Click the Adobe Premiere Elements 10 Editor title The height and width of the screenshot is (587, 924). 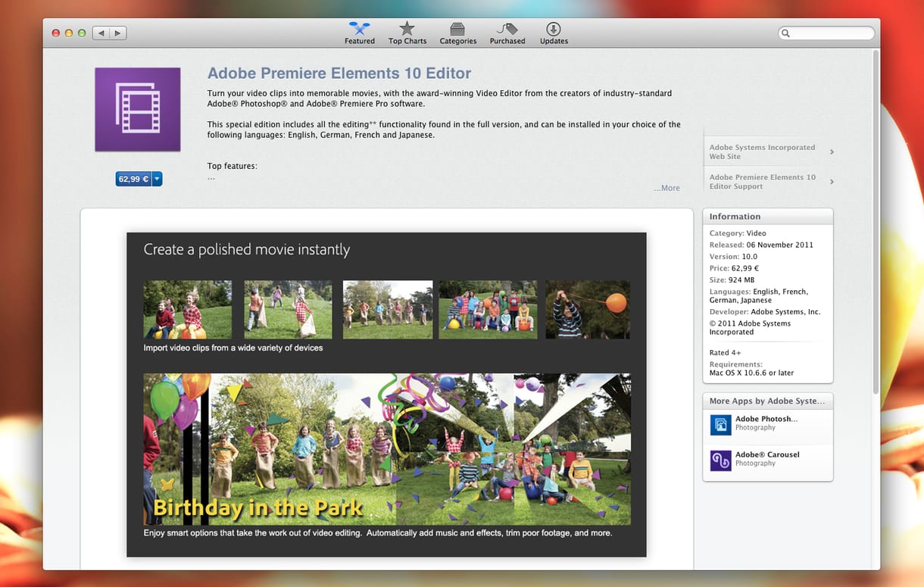coord(339,73)
